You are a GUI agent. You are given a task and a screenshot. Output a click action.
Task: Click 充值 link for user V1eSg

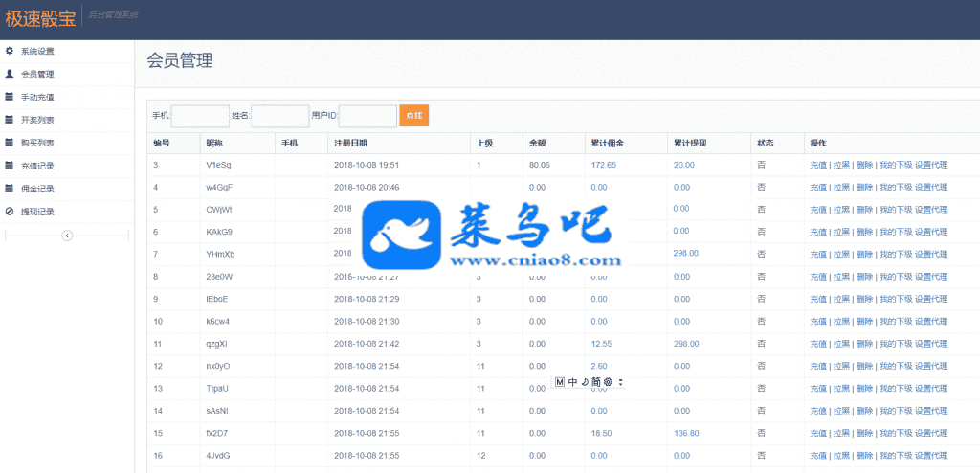pyautogui.click(x=818, y=165)
